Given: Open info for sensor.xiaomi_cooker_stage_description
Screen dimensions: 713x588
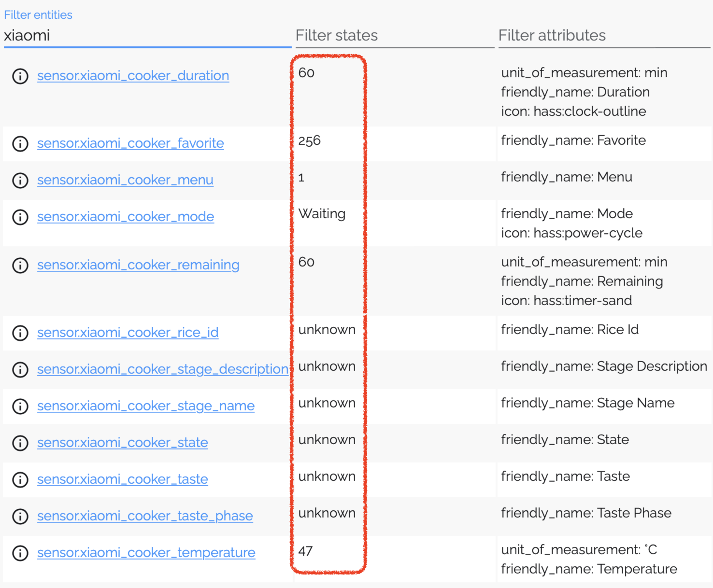Looking at the screenshot, I should coord(20,369).
